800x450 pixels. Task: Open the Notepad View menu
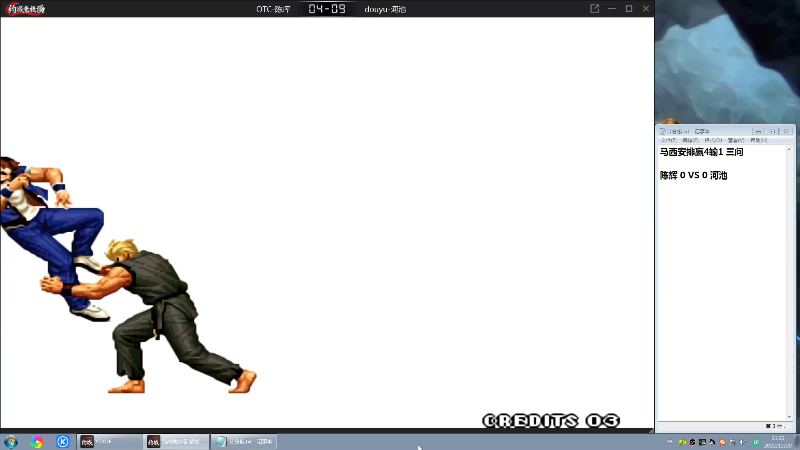pyautogui.click(x=736, y=140)
